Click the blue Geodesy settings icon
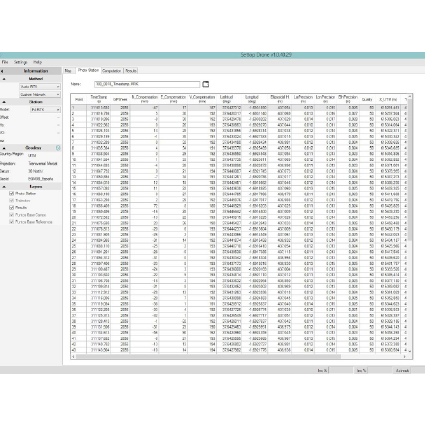The width and height of the screenshot is (425, 425). 58,148
